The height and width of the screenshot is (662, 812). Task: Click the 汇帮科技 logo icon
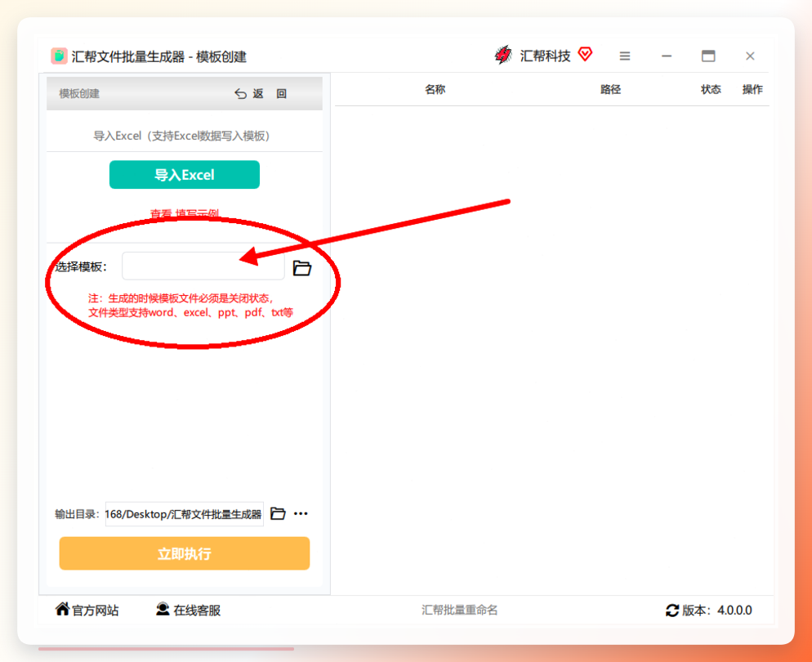[x=503, y=55]
